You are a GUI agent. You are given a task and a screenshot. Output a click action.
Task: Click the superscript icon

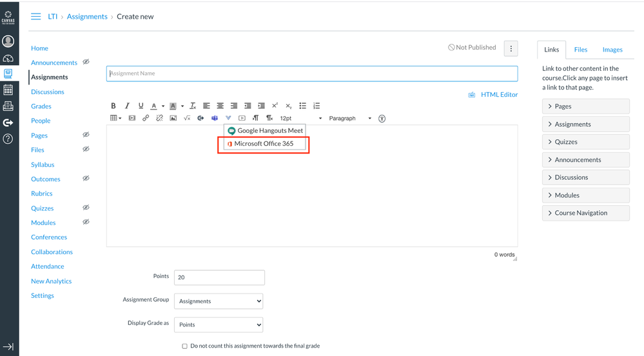275,106
